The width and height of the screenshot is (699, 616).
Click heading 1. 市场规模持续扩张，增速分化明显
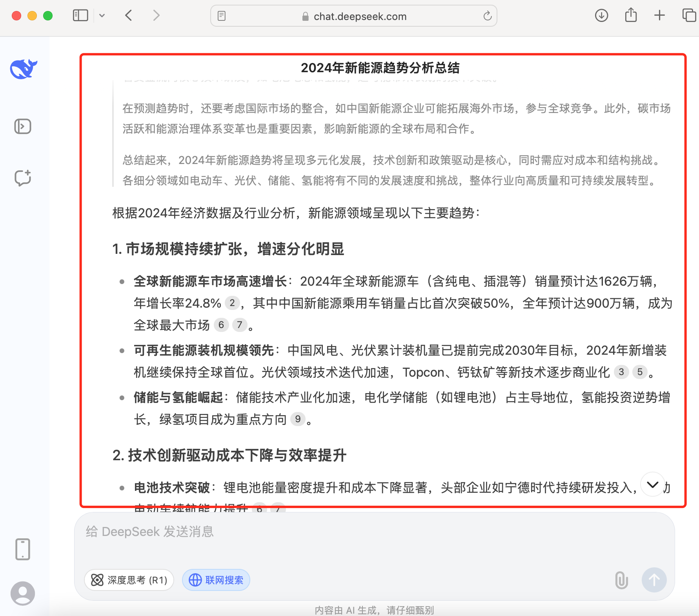click(x=228, y=249)
